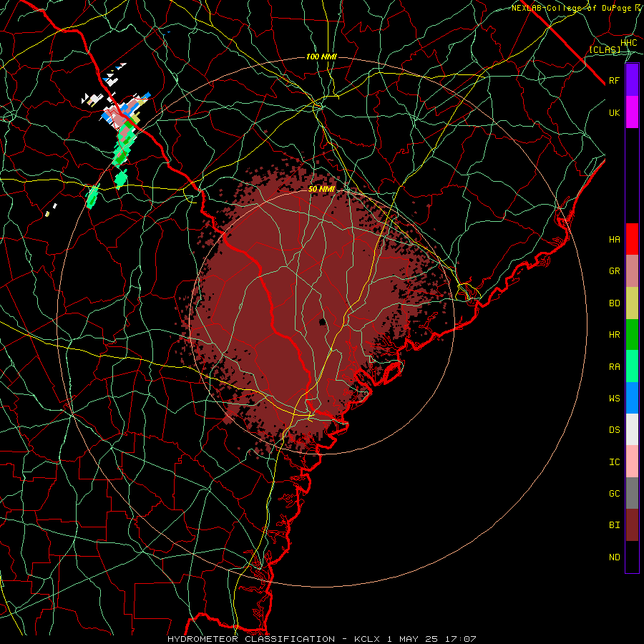Click the DS white legend swatch
Viewport: 644px width, 644px height.
point(632,429)
